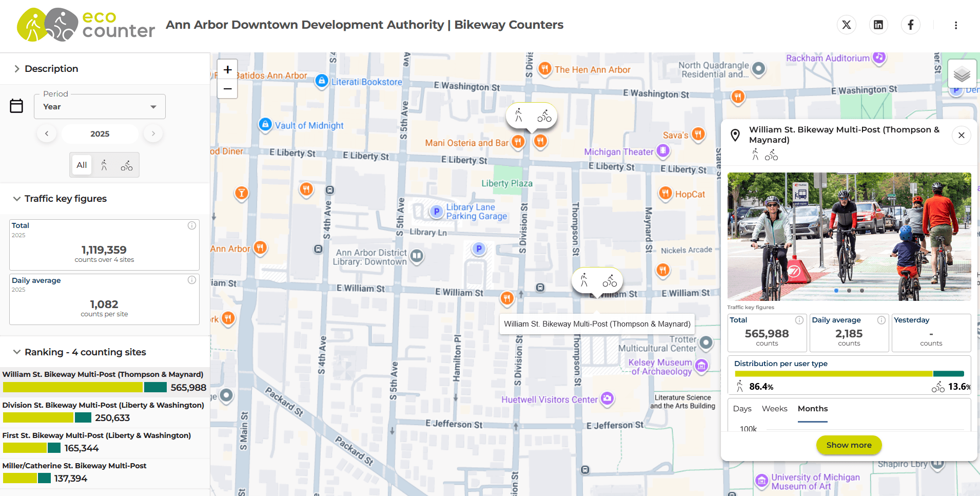Click the Facebook share icon
980x496 pixels.
point(911,25)
